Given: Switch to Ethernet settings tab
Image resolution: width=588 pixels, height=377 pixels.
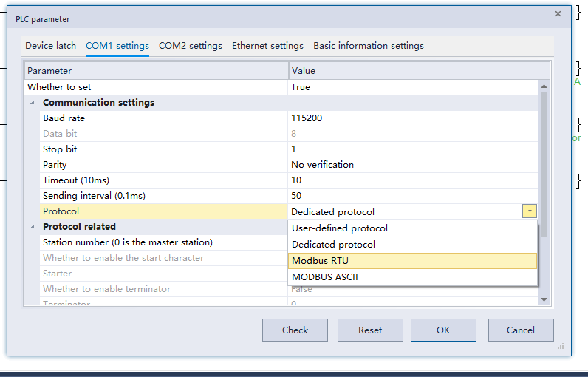Looking at the screenshot, I should pyautogui.click(x=267, y=46).
